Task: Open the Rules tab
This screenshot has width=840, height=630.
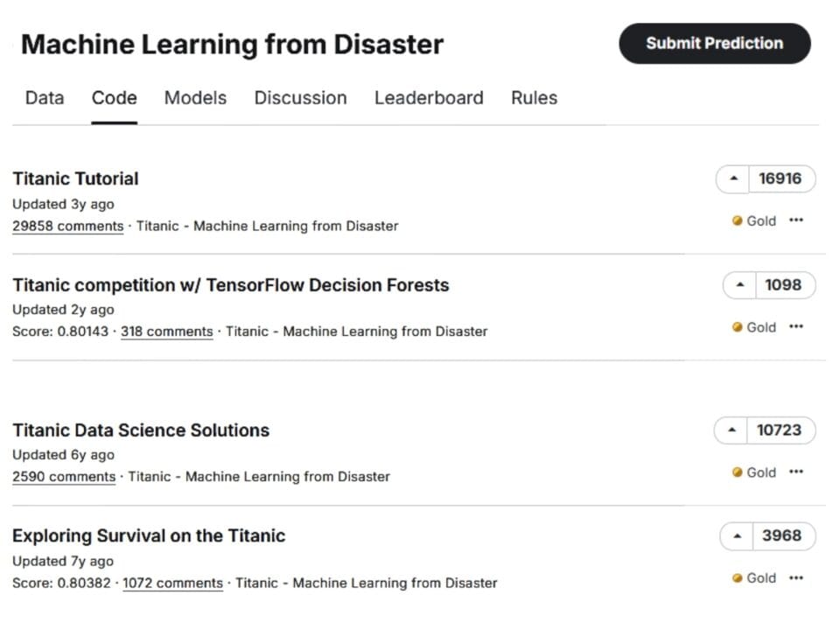Action: [x=534, y=98]
